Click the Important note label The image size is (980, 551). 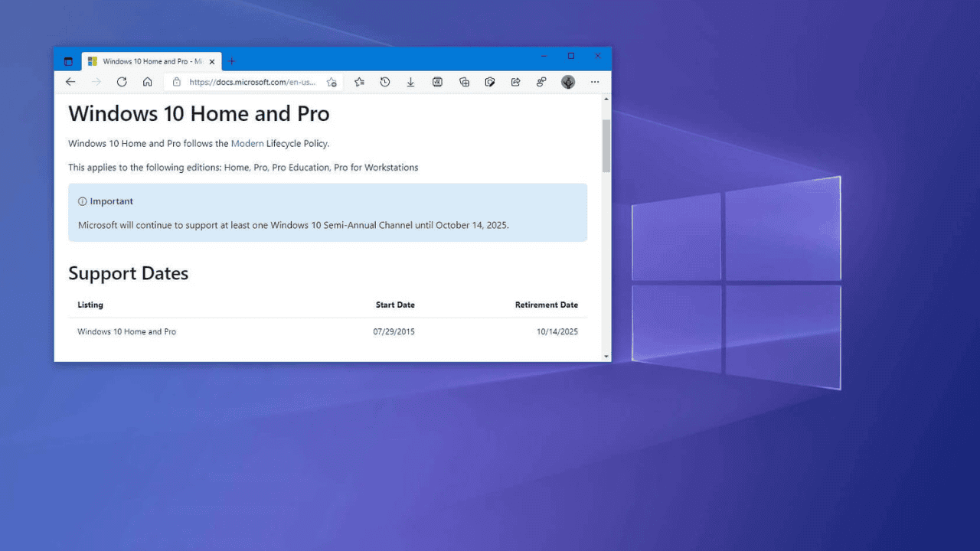(106, 201)
